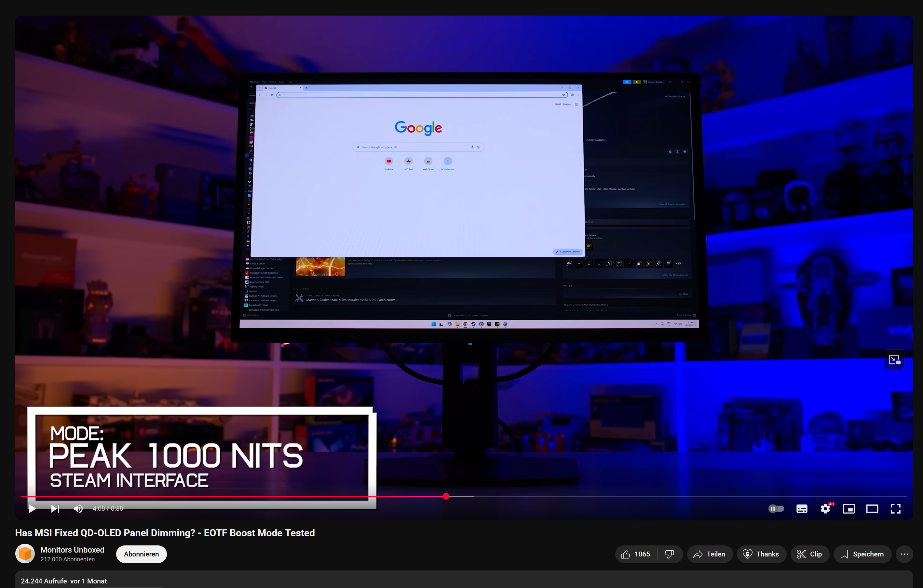Open the video settings gear
Screen dimensions: 923x588
point(825,508)
